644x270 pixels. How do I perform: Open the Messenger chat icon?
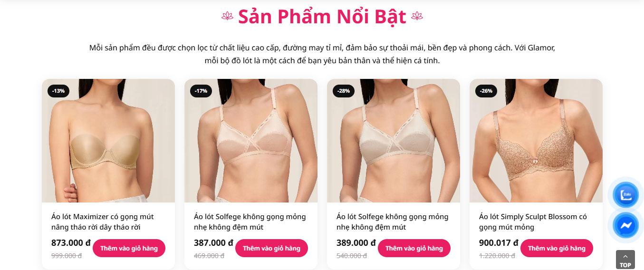(625, 226)
